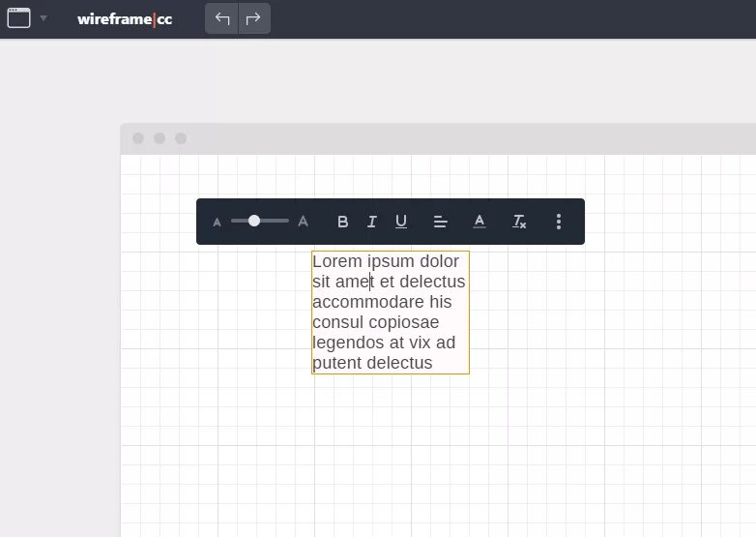
Task: Undo the last action
Action: click(221, 18)
